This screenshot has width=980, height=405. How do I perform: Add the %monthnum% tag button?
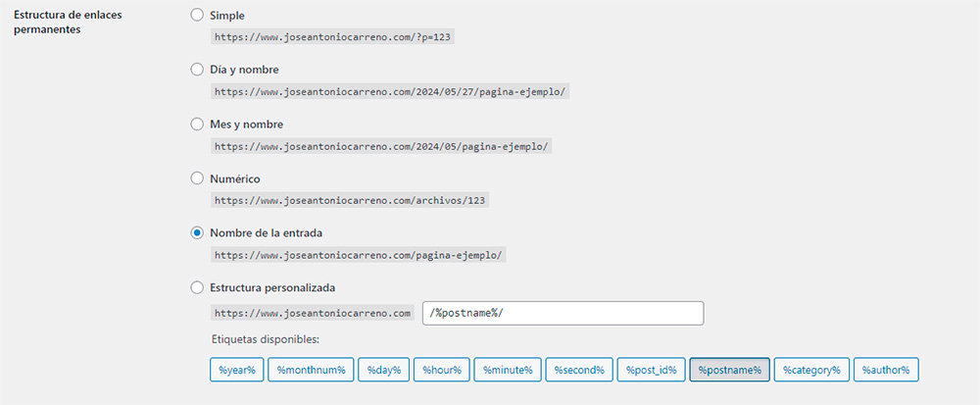(x=311, y=370)
